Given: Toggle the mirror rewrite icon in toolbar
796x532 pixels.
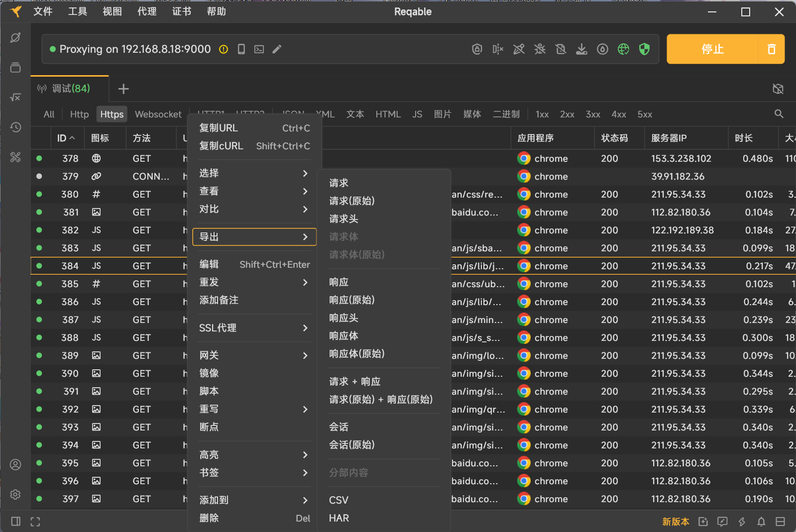Looking at the screenshot, I should pos(498,49).
